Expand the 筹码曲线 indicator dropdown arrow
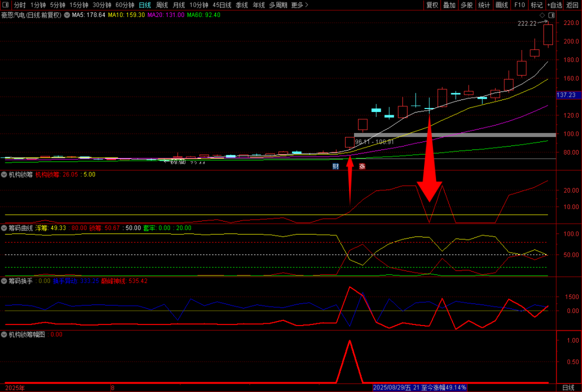The image size is (582, 392). coord(5,228)
